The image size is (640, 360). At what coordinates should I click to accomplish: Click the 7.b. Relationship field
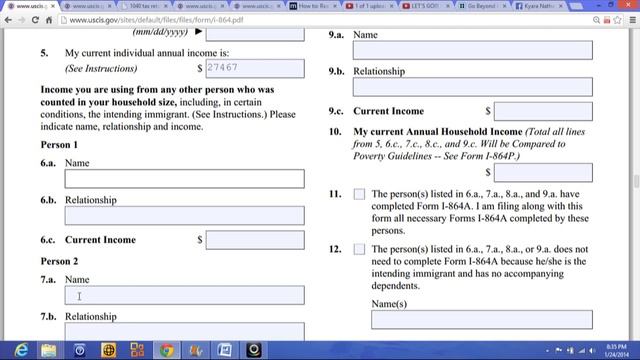184,331
